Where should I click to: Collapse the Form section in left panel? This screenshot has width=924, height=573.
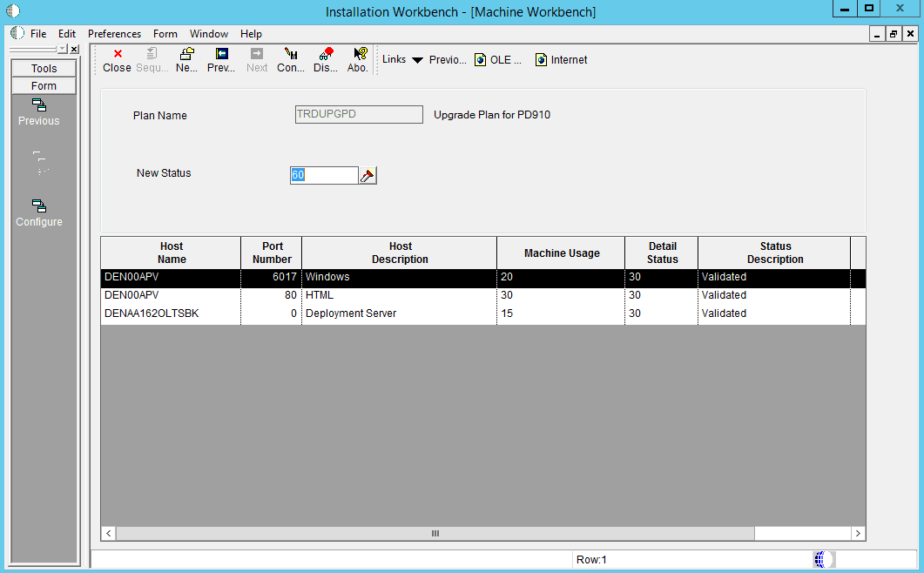(x=44, y=86)
